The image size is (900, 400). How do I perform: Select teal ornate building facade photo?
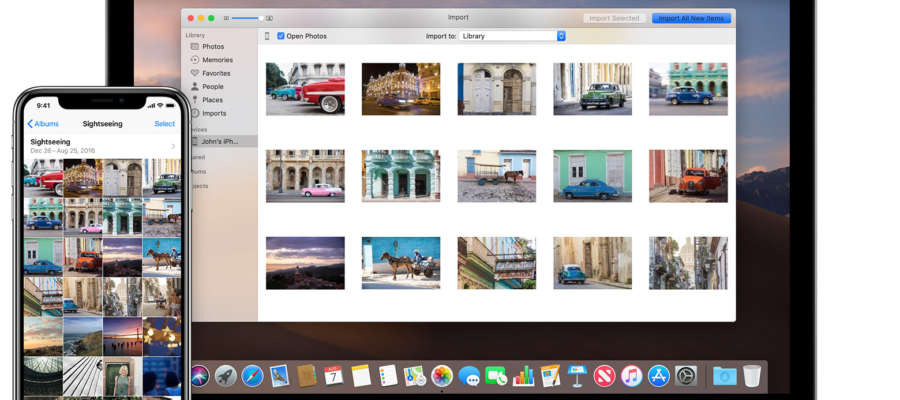click(401, 176)
